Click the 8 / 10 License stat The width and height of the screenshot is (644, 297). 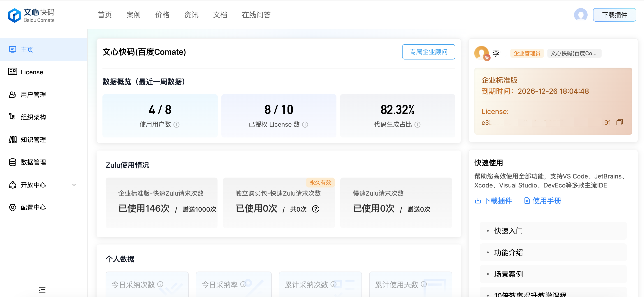click(x=279, y=110)
